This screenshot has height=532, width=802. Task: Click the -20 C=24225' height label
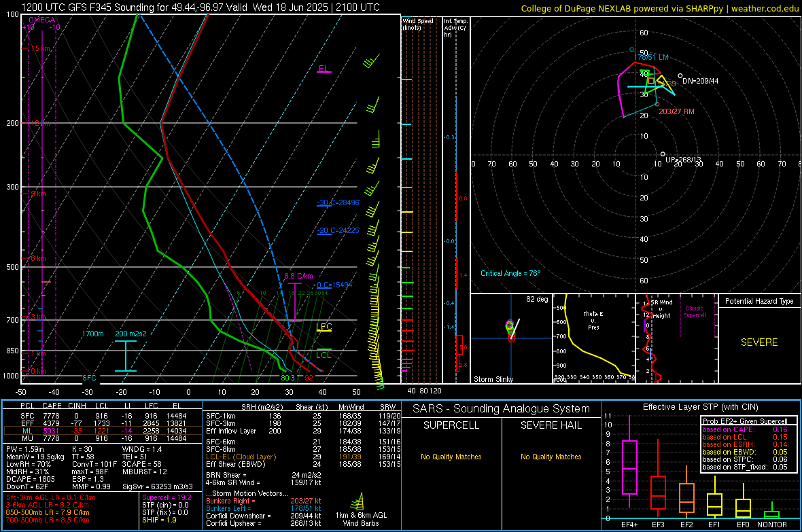pyautogui.click(x=338, y=231)
